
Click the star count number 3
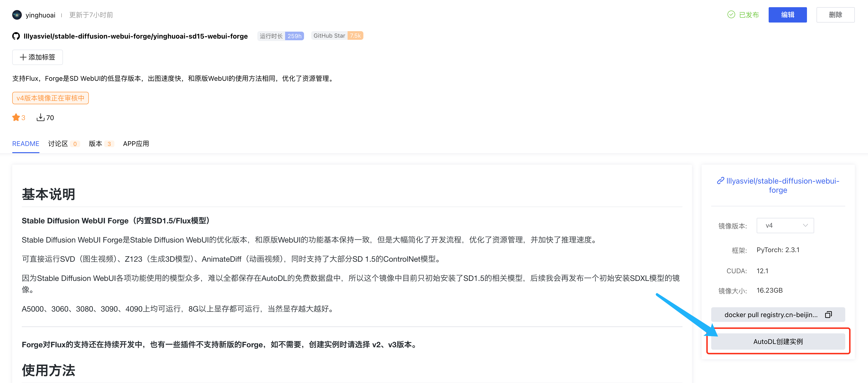coord(23,117)
